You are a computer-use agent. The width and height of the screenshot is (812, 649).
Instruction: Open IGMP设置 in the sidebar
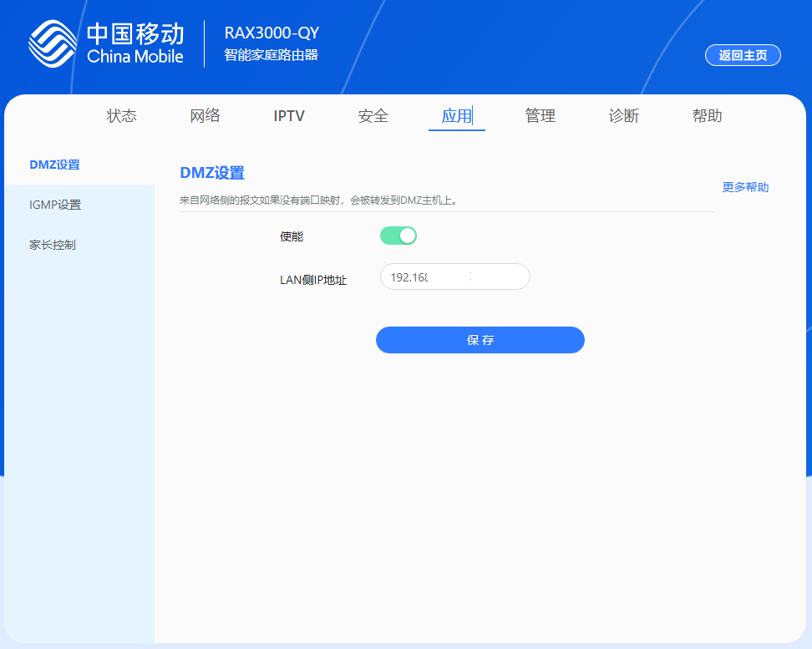55,205
